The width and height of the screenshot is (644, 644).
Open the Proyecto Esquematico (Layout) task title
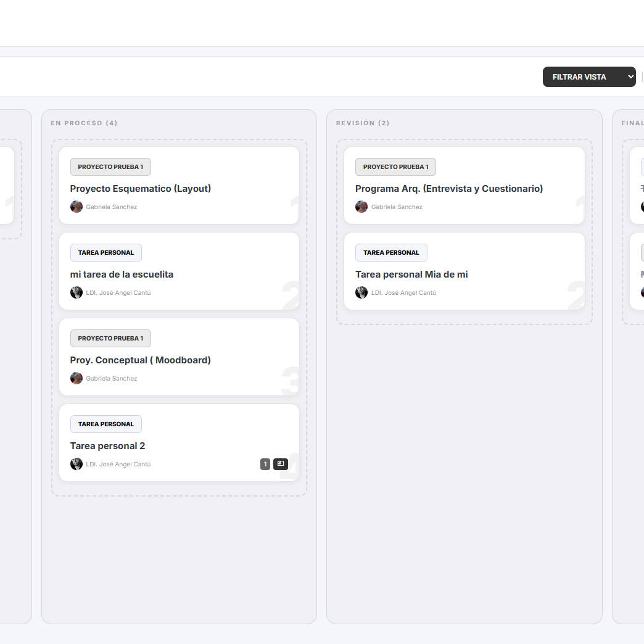[x=141, y=189]
